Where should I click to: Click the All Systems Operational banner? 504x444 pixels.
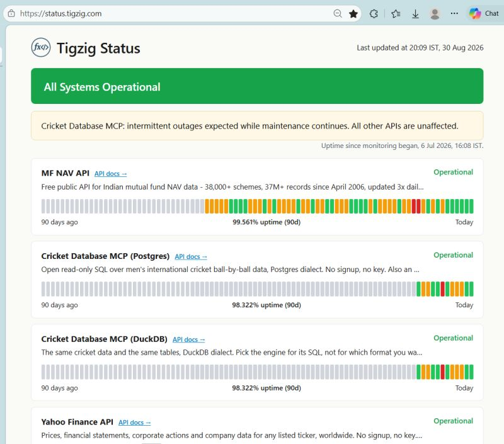point(257,86)
